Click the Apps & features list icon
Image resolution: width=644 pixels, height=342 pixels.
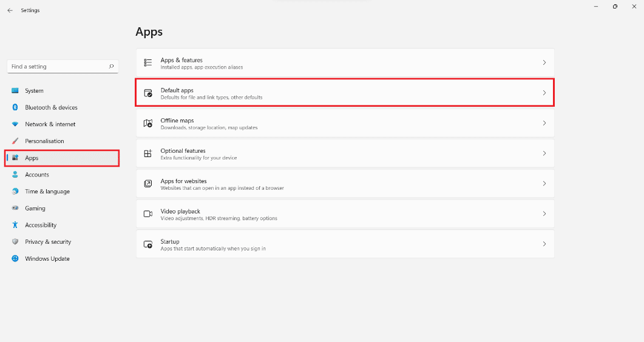coord(147,63)
